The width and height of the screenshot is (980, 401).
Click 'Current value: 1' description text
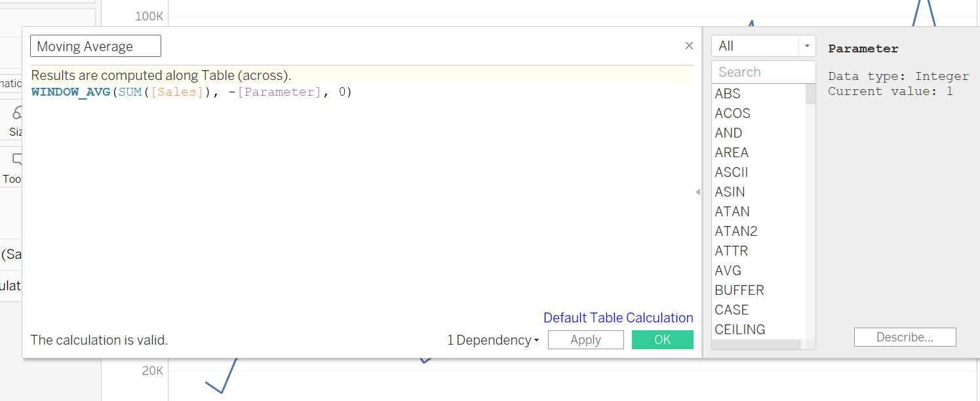890,91
